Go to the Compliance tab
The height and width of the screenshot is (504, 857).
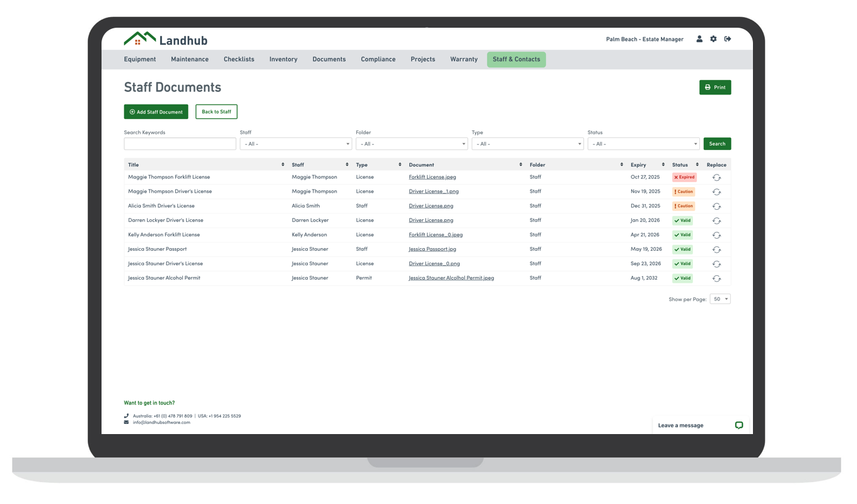pos(378,59)
